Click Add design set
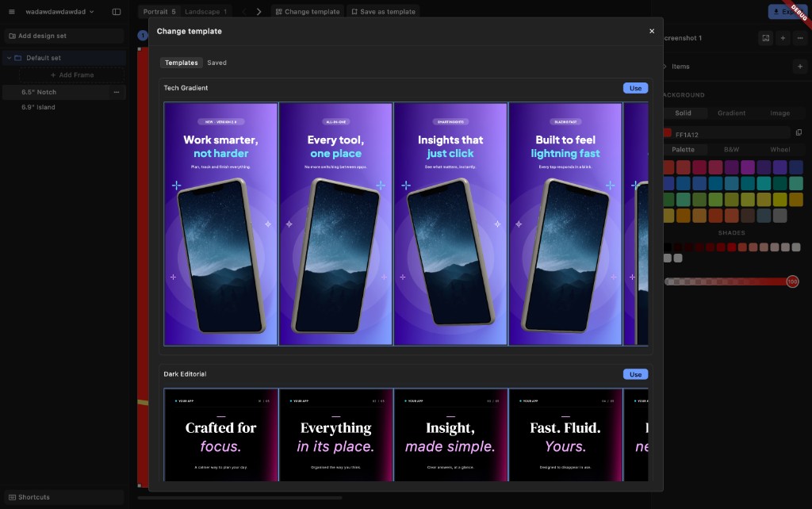Image resolution: width=812 pixels, height=509 pixels. (63, 36)
